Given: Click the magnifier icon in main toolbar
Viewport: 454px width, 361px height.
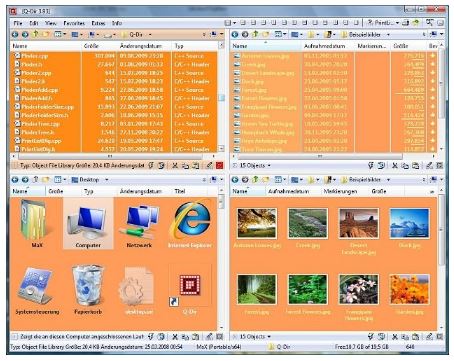Looking at the screenshot, I should click(429, 23).
